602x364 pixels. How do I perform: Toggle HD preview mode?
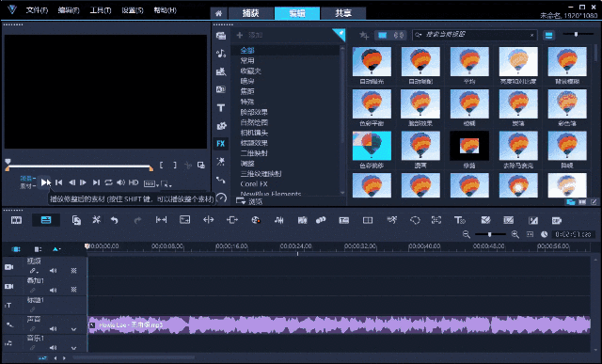coord(134,182)
